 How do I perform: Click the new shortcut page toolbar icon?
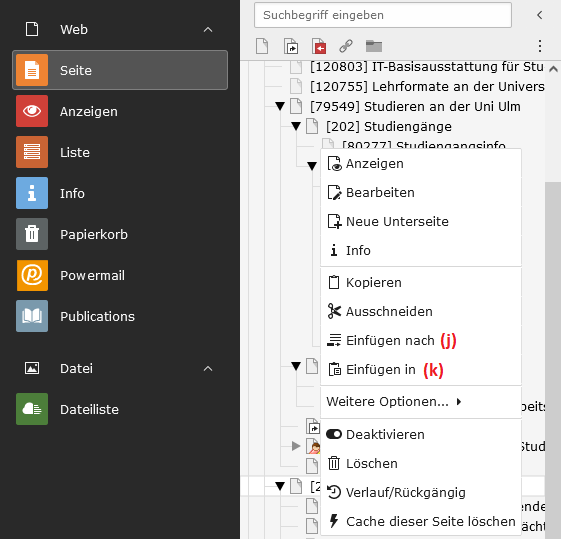click(291, 46)
